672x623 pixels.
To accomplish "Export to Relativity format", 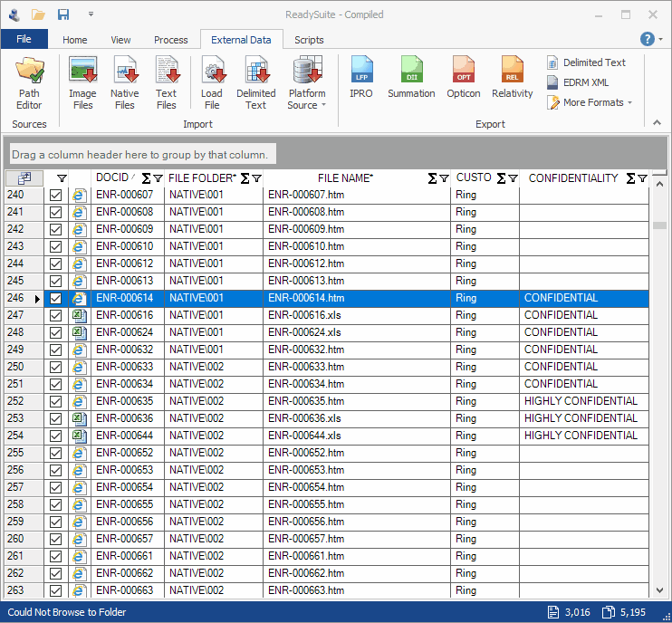I will click(513, 78).
